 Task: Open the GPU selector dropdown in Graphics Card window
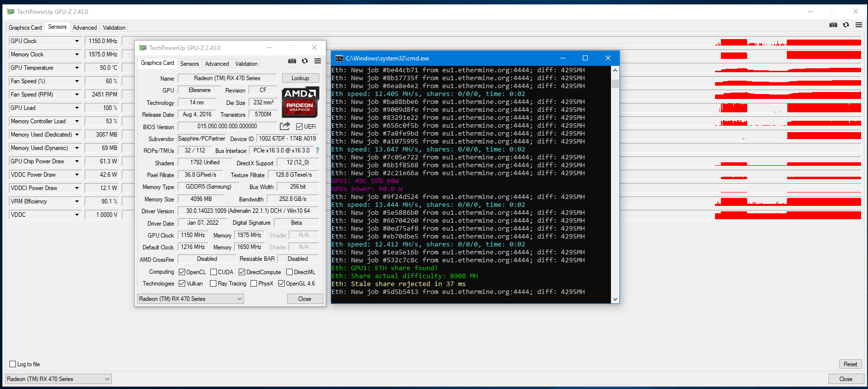tap(191, 299)
